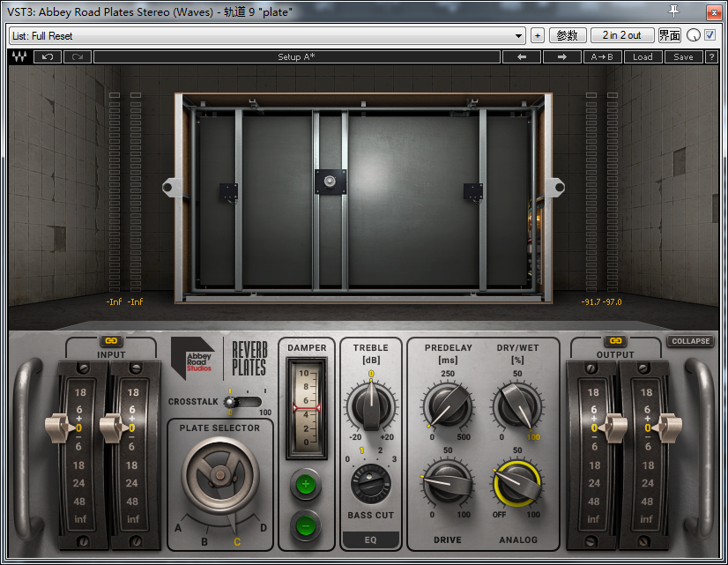Image resolution: width=728 pixels, height=565 pixels.
Task: Redo the change in the Waves toolbar
Action: (x=77, y=56)
